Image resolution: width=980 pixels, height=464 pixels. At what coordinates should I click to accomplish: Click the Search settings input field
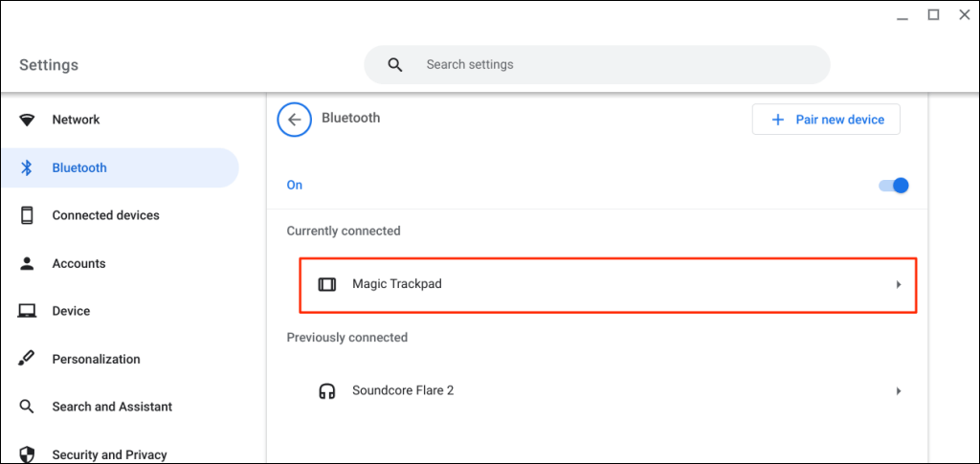tap(612, 65)
